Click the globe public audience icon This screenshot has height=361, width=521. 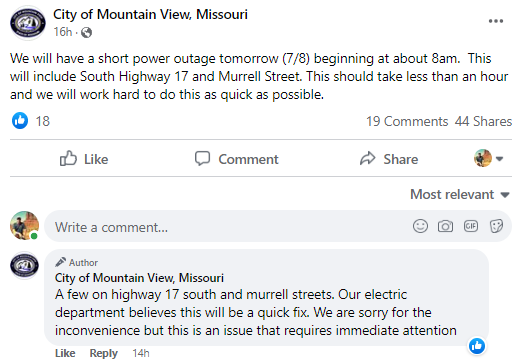click(86, 32)
